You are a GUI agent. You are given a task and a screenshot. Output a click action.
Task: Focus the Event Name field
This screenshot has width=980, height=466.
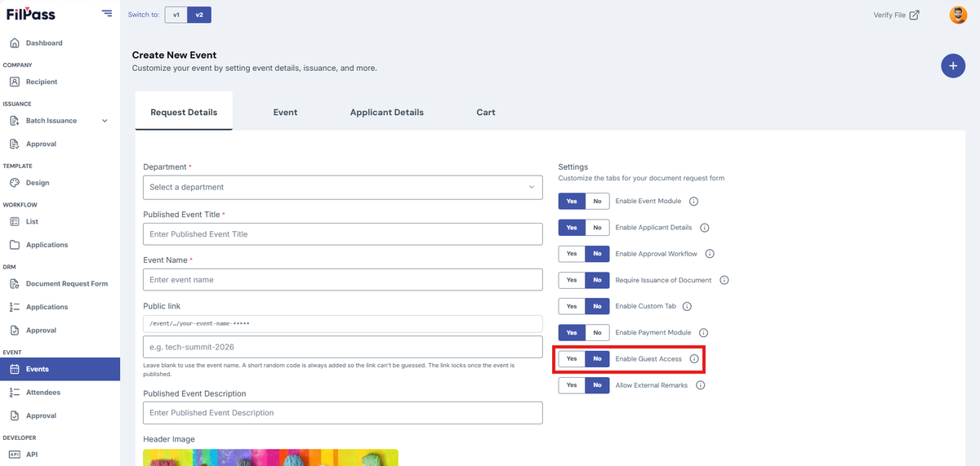click(x=343, y=279)
